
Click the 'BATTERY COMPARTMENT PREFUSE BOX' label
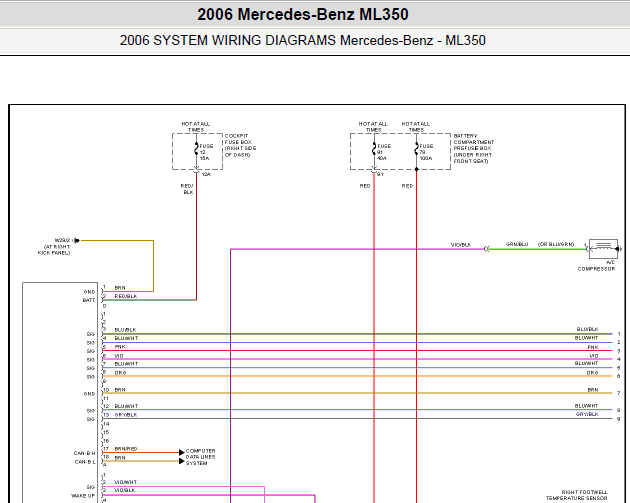click(x=474, y=148)
